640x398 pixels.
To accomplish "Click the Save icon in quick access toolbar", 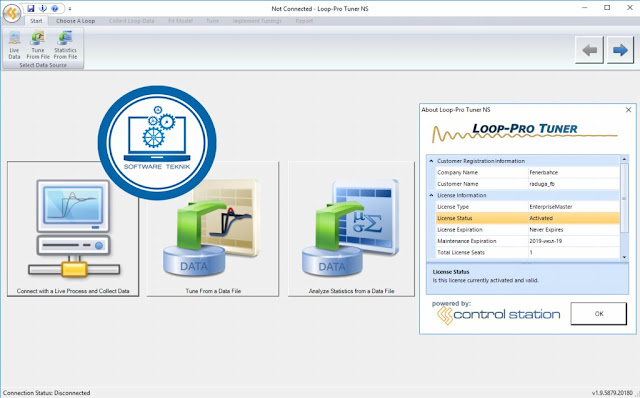I will point(31,8).
